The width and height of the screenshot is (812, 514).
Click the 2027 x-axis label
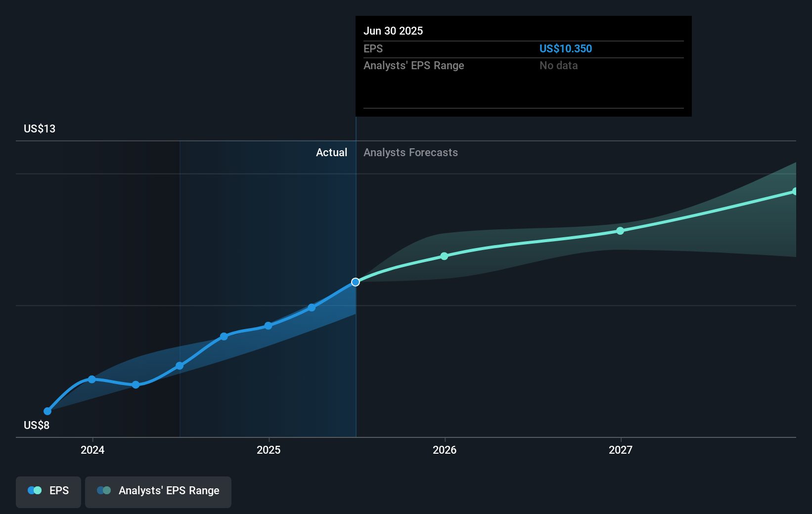[x=621, y=450]
